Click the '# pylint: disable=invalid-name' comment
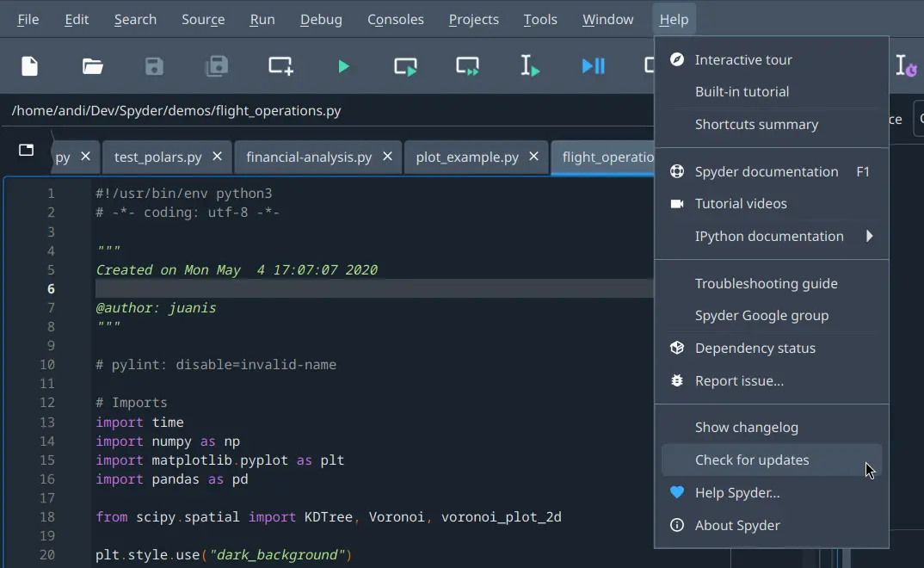Screen dimensions: 924x568 (216, 365)
